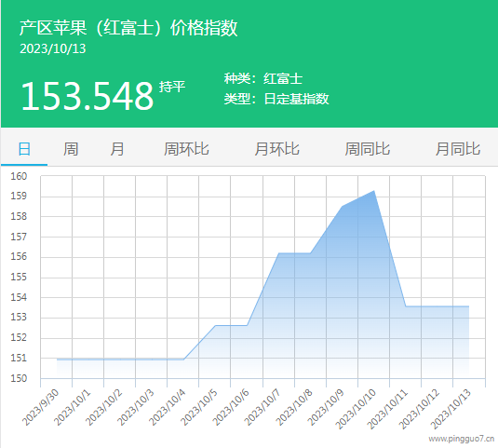Open the 周环比 tab
Screen dimensions: 498x448
tap(186, 149)
